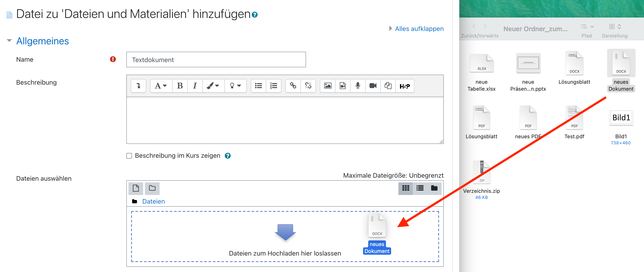Insert an unordered bullet list

tap(258, 86)
